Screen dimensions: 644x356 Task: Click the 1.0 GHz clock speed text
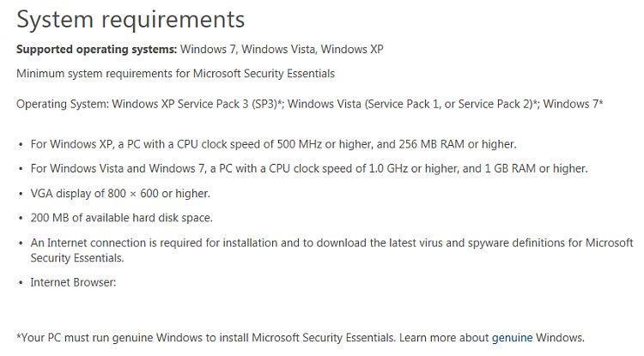point(388,169)
